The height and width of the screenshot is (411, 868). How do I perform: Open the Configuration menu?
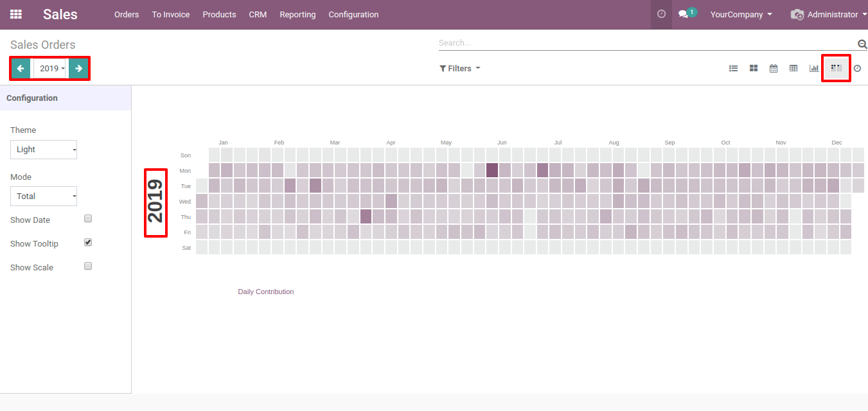tap(353, 14)
